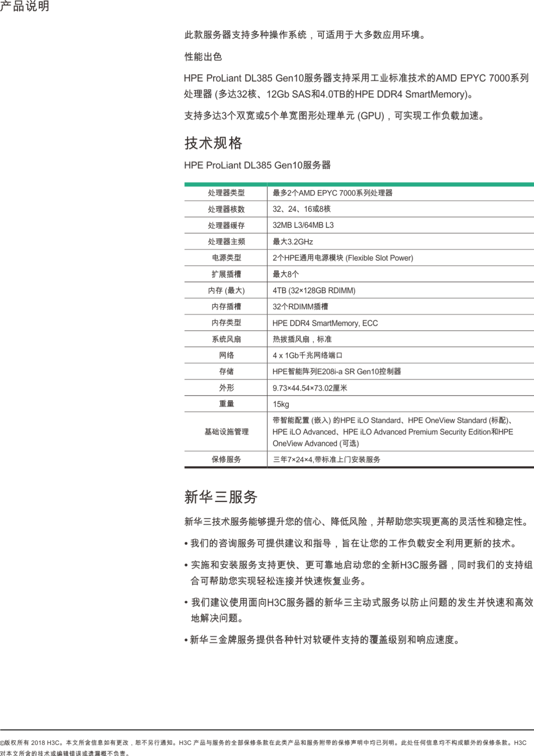This screenshot has width=534, height=756.
Task: Click the 基础设施管理 row mentioning HPE iLO
Action: pos(353,431)
